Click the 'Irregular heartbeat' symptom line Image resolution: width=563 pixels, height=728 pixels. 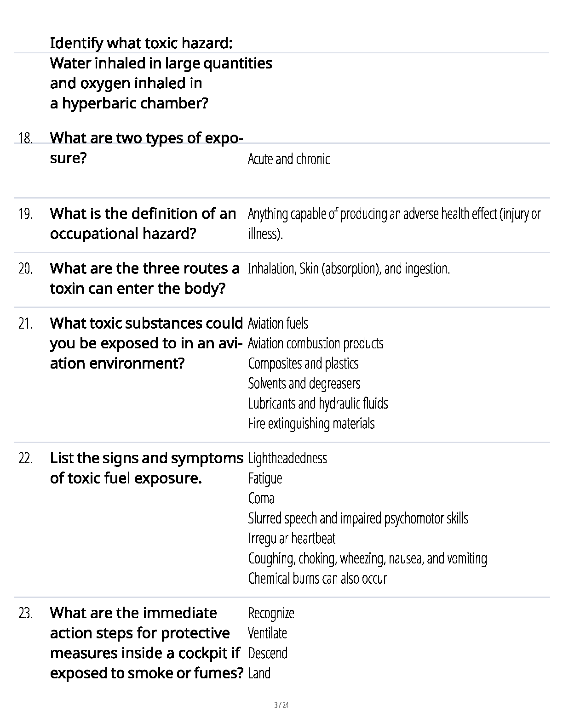point(292,538)
